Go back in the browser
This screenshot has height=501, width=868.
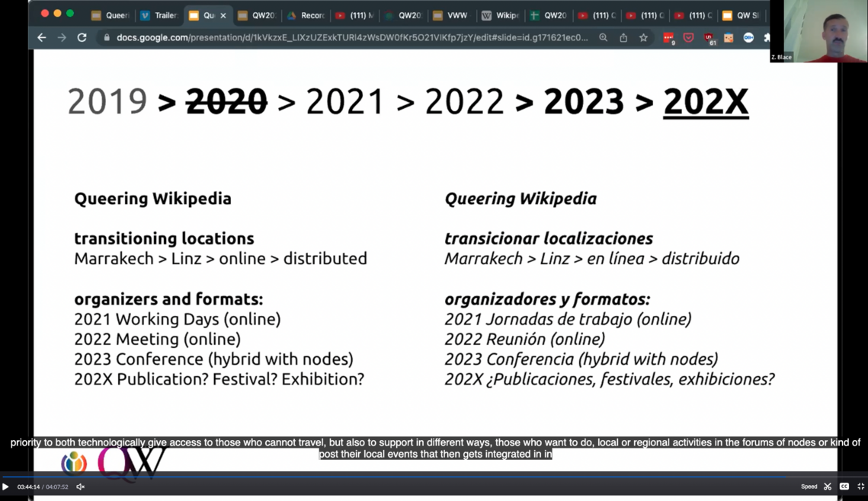click(x=41, y=37)
